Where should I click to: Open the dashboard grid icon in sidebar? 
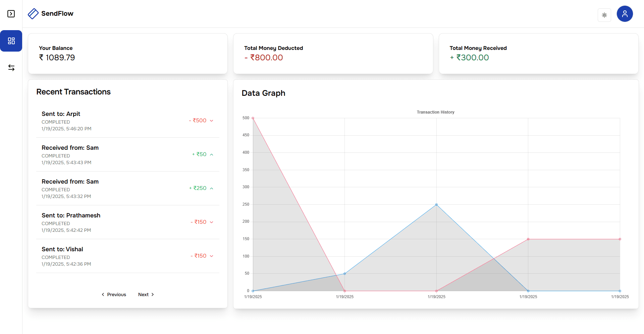click(x=11, y=41)
